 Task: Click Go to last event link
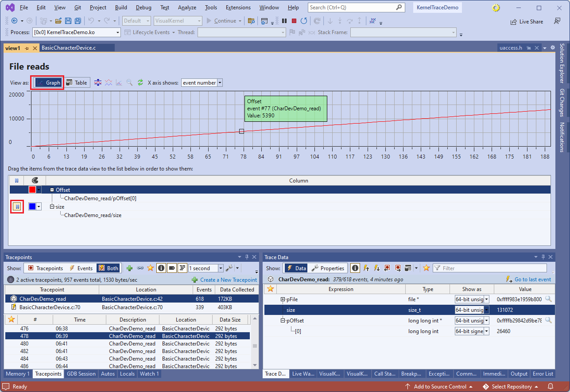pos(532,279)
